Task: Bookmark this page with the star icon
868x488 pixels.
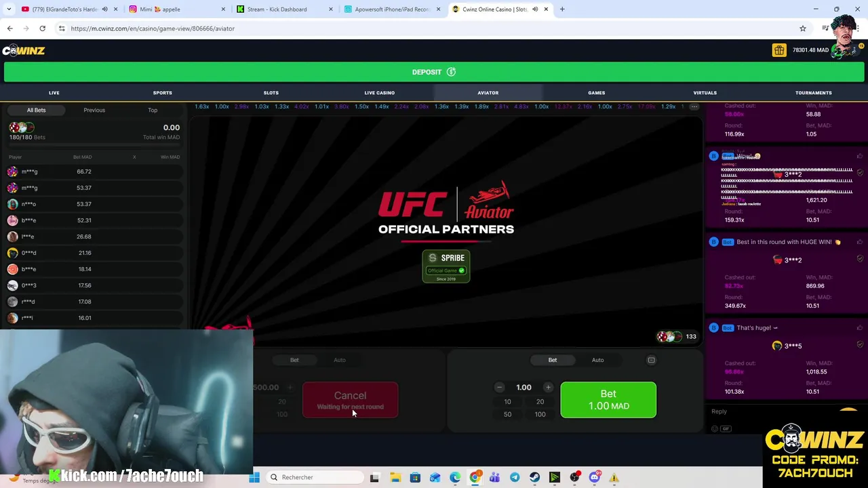Action: [x=803, y=28]
